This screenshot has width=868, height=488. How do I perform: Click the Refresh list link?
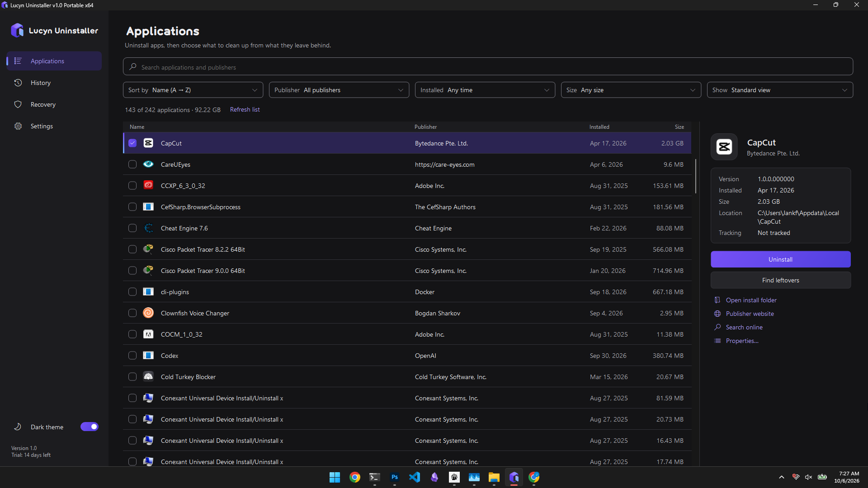coord(245,109)
